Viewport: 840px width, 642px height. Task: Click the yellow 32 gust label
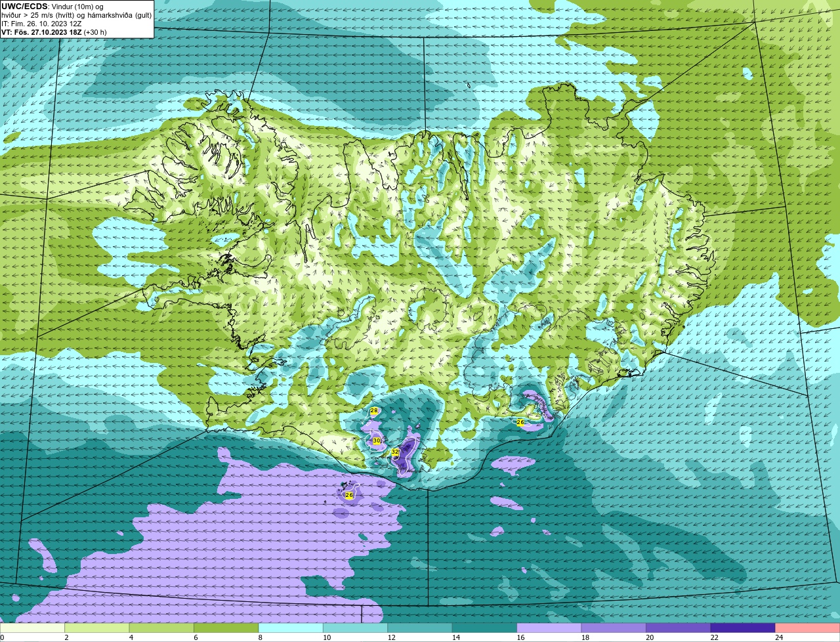tap(395, 452)
